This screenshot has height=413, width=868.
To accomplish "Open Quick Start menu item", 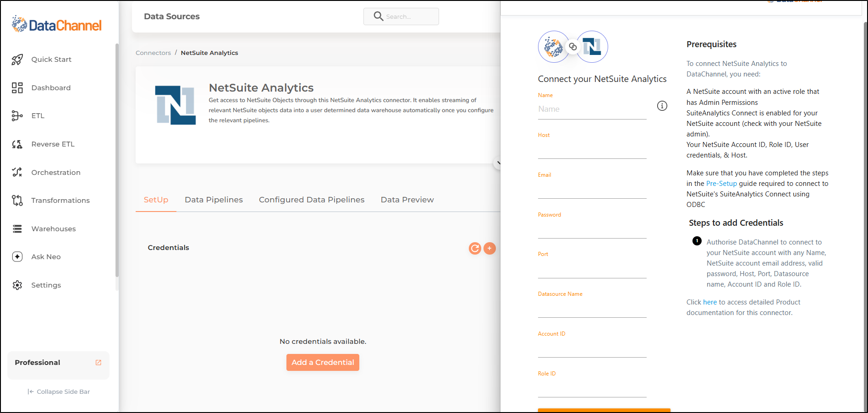I will tap(51, 60).
